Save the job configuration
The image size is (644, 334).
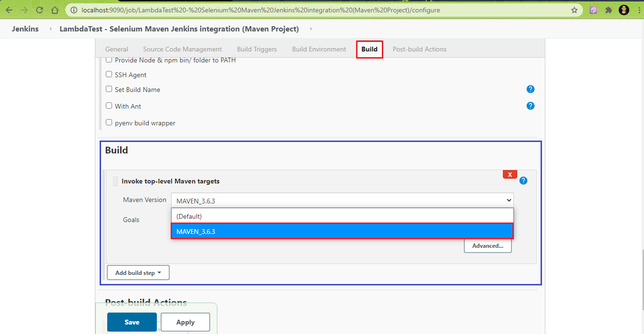click(132, 322)
